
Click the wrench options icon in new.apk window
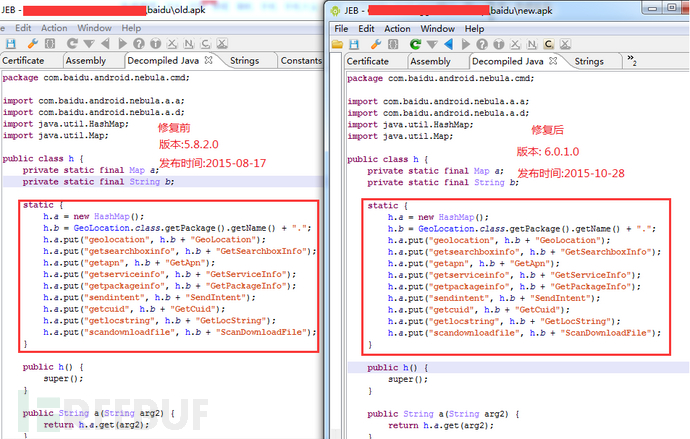coord(375,44)
